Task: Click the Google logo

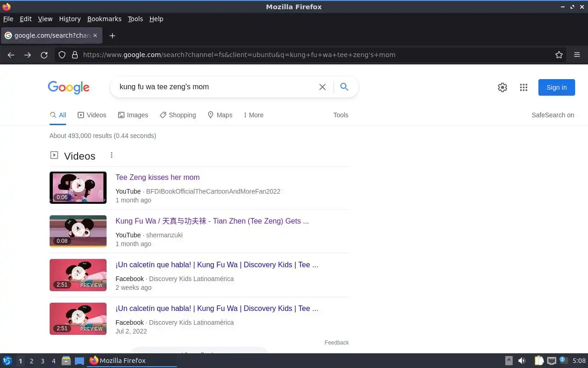Action: 68,87
